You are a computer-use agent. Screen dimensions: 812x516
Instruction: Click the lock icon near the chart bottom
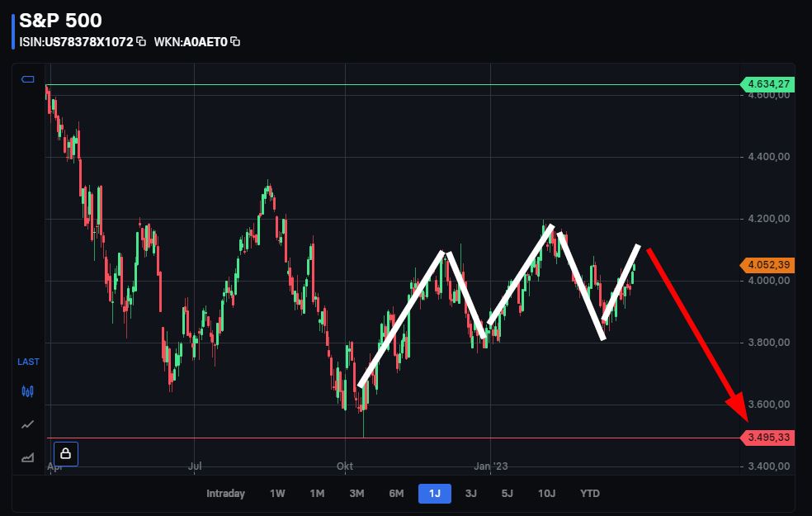(x=64, y=453)
